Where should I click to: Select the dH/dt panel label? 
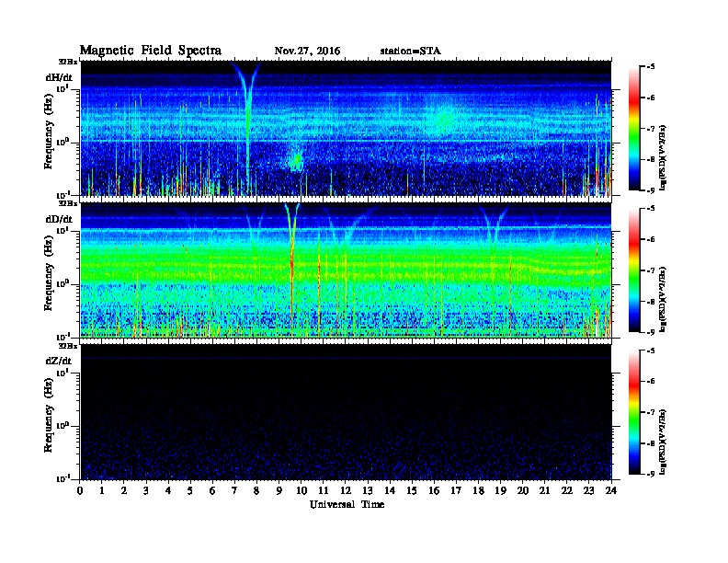[59, 77]
